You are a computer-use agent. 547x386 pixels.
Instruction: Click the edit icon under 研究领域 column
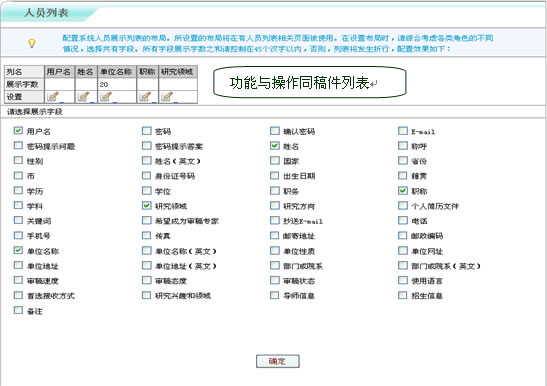click(x=167, y=96)
